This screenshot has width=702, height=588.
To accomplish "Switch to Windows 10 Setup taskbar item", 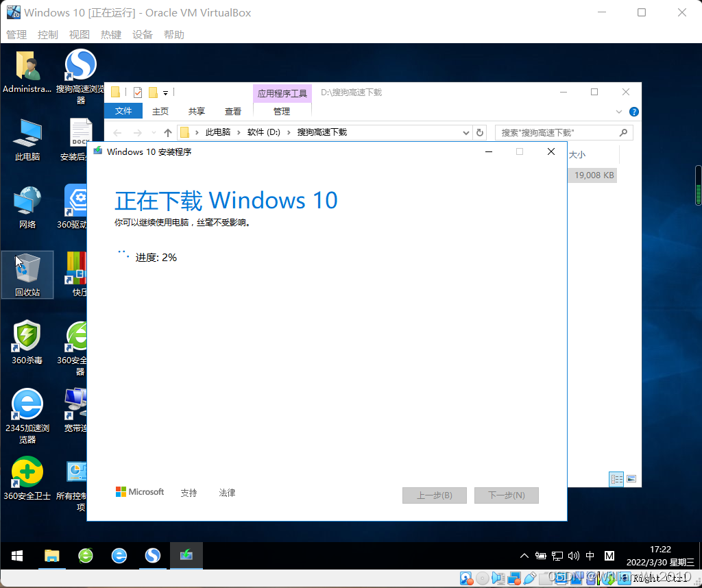I will click(186, 556).
